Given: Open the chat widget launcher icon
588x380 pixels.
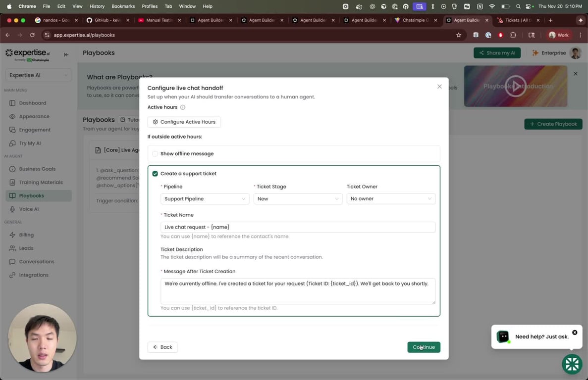Looking at the screenshot, I should (x=572, y=364).
